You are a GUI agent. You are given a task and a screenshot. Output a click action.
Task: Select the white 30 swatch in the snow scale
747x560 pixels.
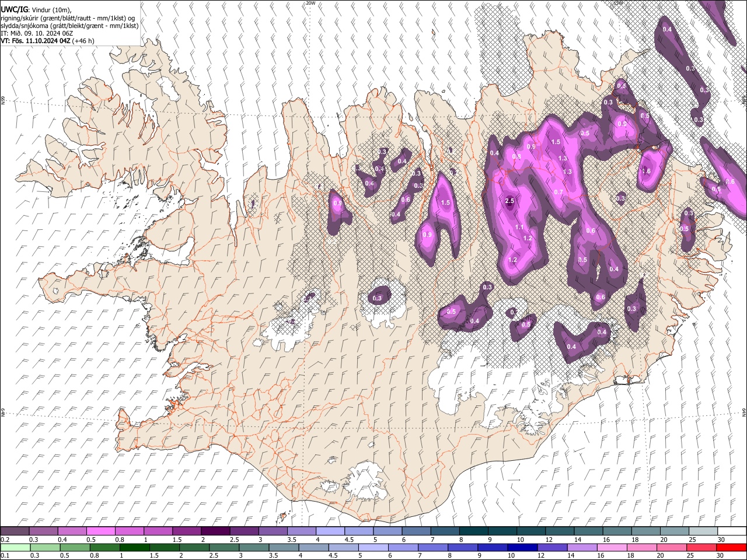(x=732, y=531)
